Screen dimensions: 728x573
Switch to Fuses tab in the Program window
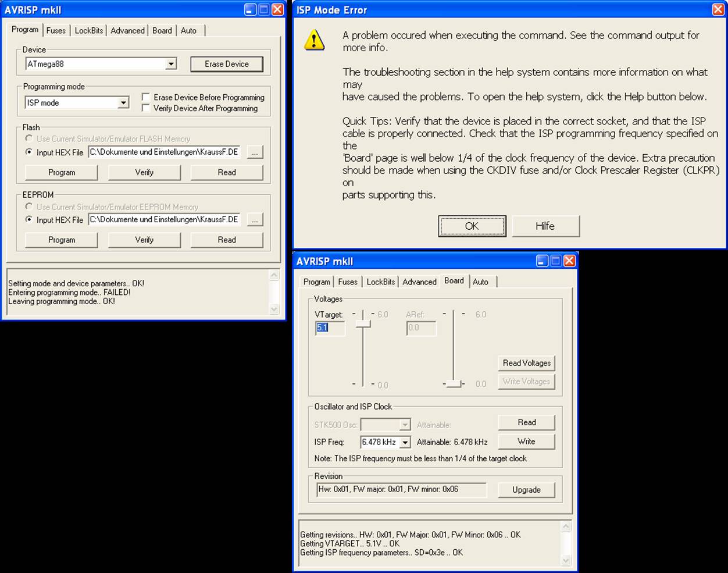point(56,30)
